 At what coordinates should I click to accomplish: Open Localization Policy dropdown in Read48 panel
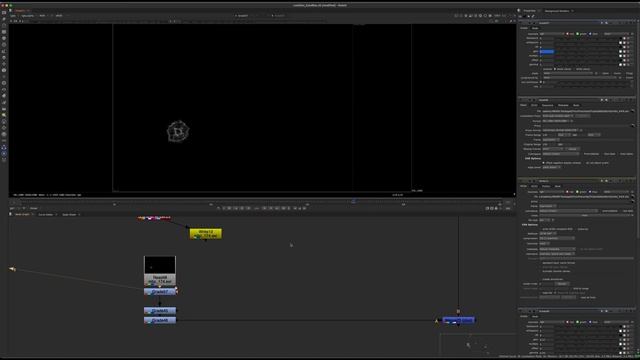(558, 116)
